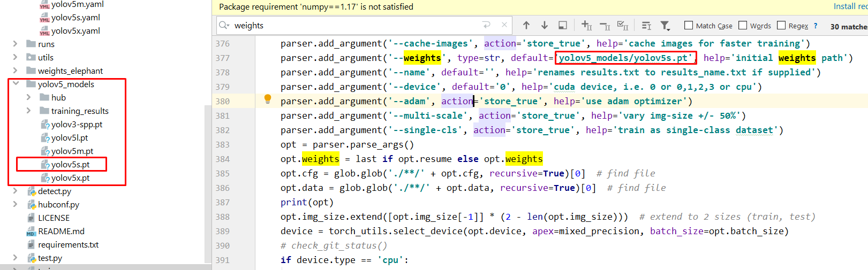Click new line insert icon in search field
868x270 pixels.
pos(486,25)
